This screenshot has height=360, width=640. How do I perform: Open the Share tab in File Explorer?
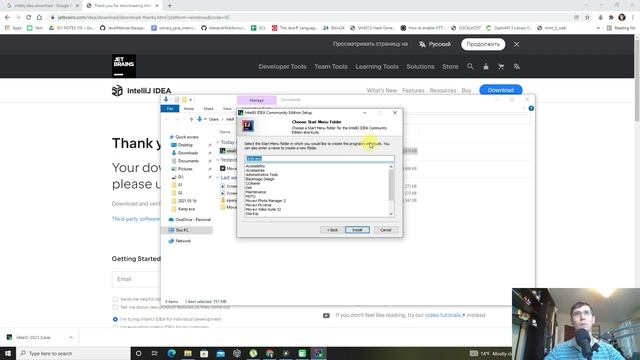click(209, 109)
